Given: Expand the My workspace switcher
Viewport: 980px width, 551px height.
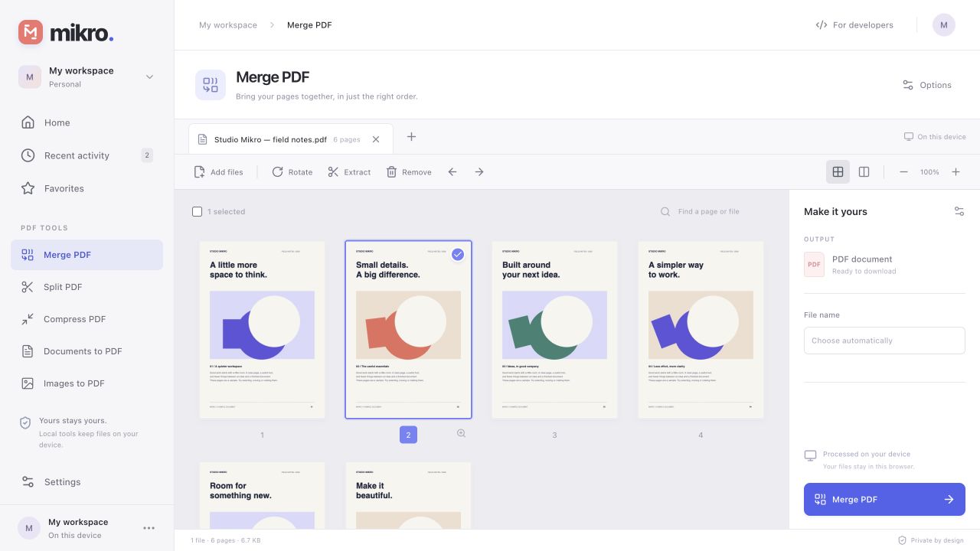Looking at the screenshot, I should coord(87,77).
